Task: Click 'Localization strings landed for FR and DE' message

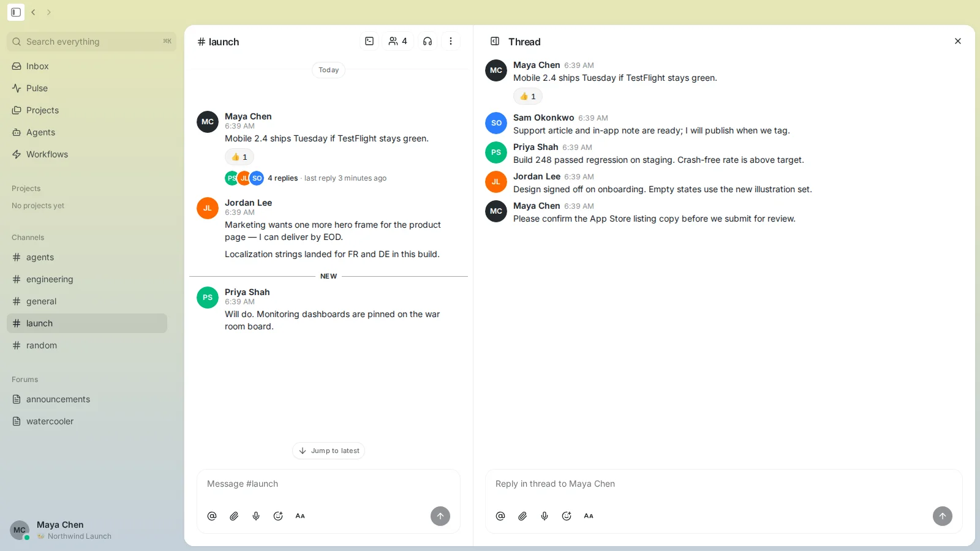Action: coord(332,254)
